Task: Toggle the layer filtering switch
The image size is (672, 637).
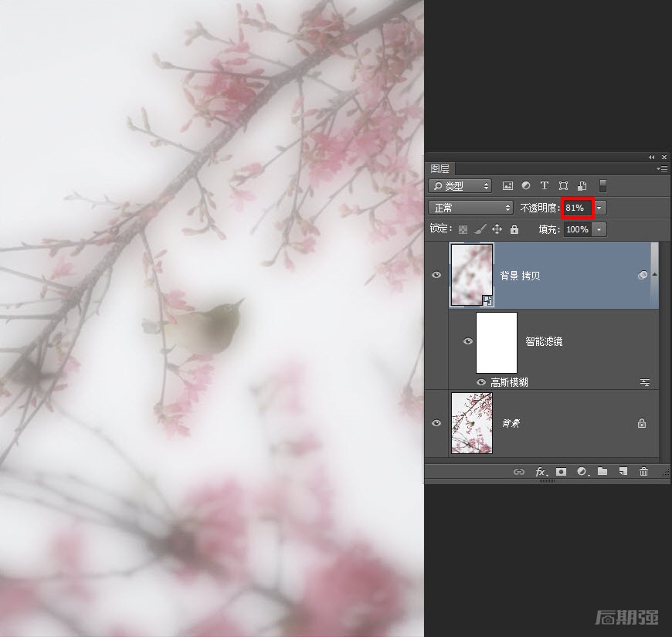Action: click(x=602, y=186)
